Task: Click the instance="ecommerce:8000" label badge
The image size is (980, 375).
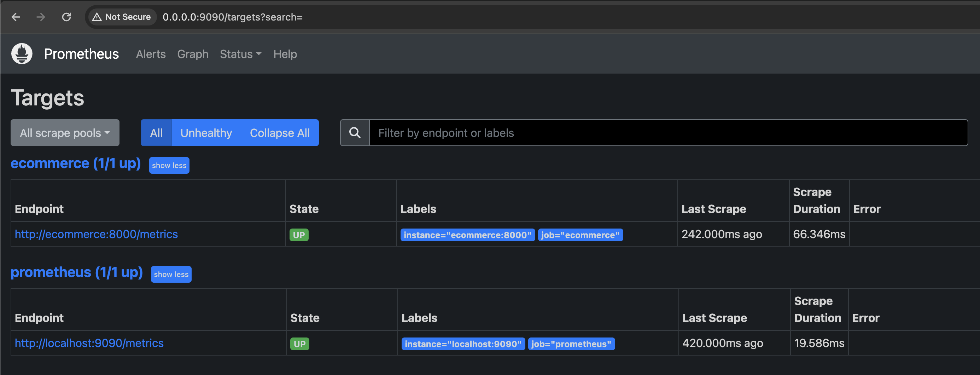Action: click(x=468, y=235)
